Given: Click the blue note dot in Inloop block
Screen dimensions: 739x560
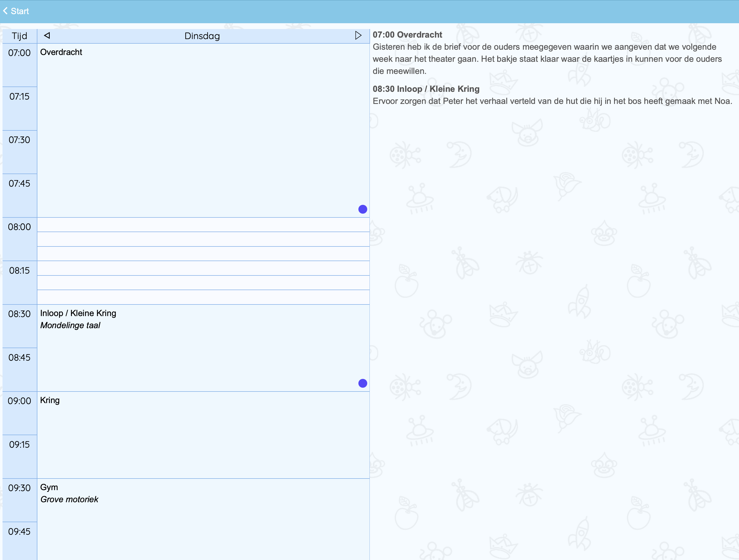Looking at the screenshot, I should [x=362, y=383].
